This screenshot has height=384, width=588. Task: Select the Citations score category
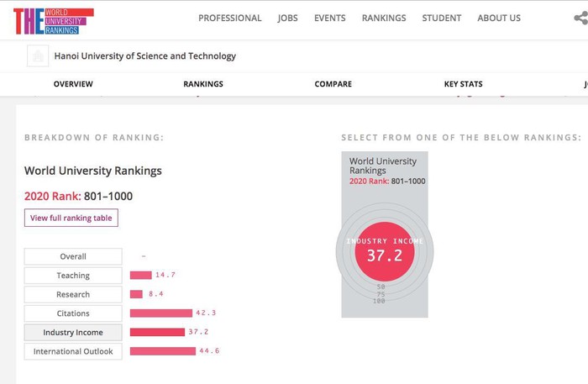point(73,313)
